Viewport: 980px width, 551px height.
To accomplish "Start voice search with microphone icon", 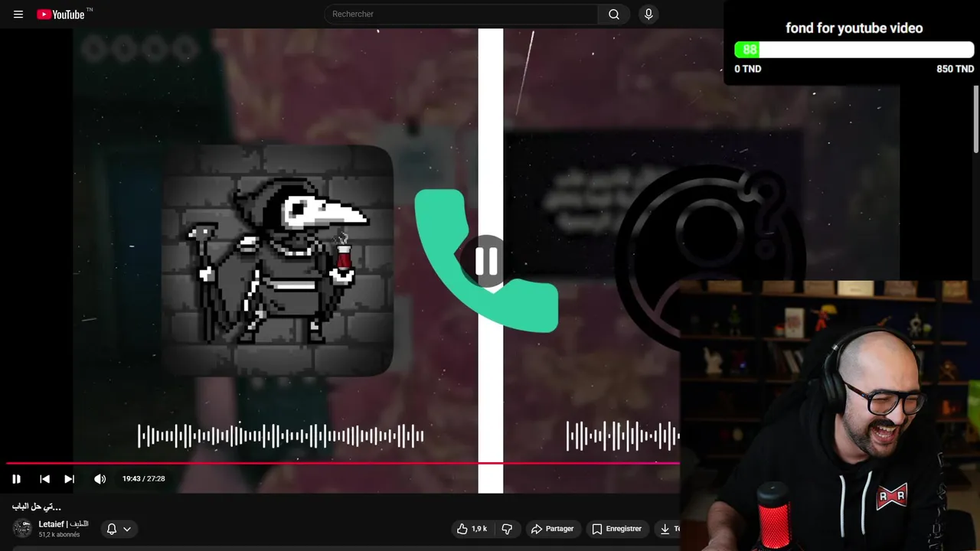I will pyautogui.click(x=648, y=14).
